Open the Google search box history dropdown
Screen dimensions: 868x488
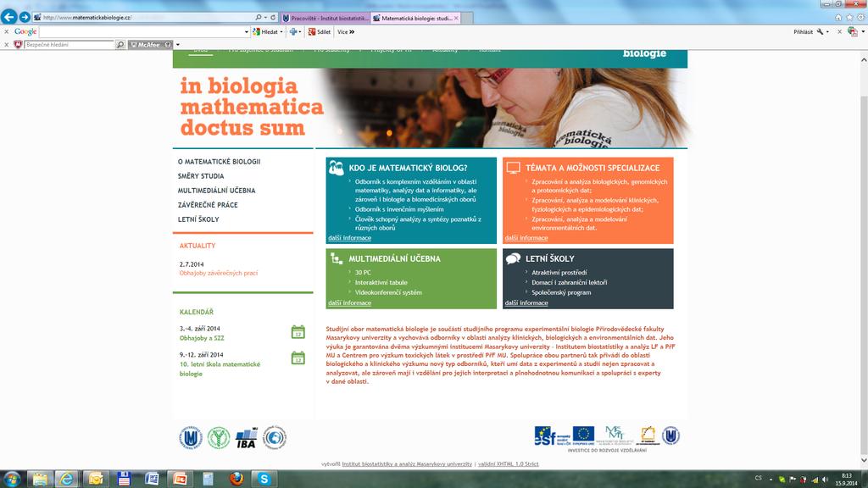point(247,32)
